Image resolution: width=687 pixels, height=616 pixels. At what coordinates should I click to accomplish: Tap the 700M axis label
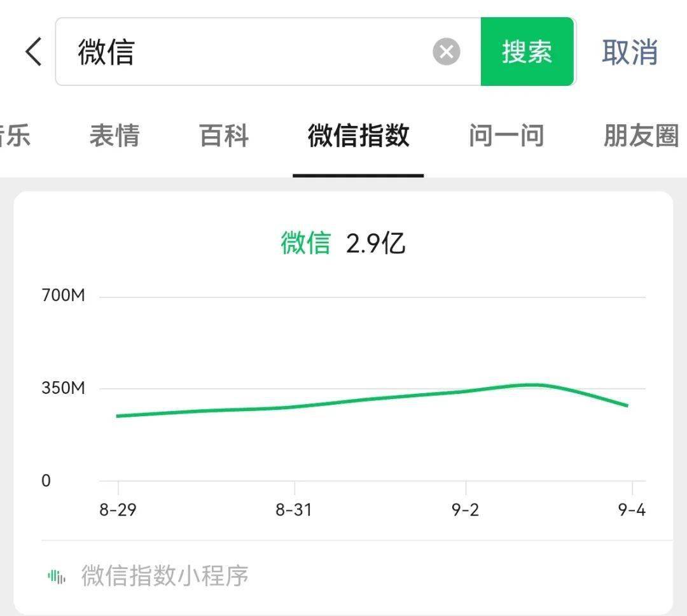64,295
